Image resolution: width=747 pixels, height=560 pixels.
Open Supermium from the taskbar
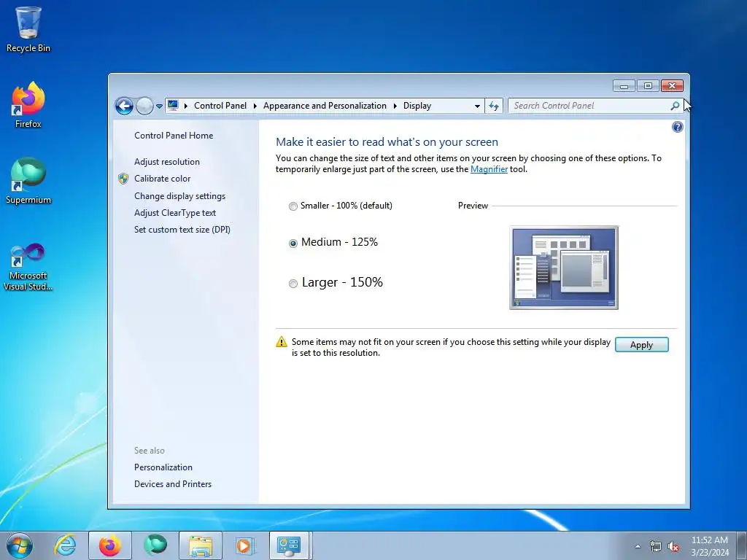tap(155, 545)
